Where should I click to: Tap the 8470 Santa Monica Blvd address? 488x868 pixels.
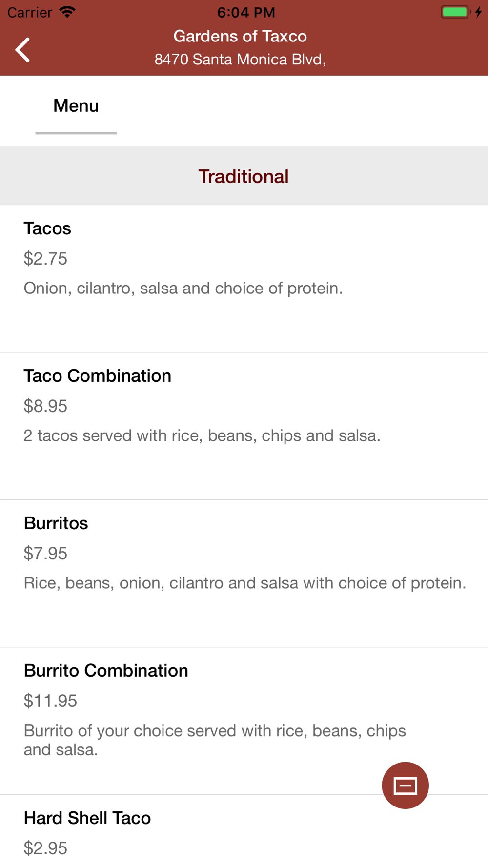pyautogui.click(x=240, y=60)
